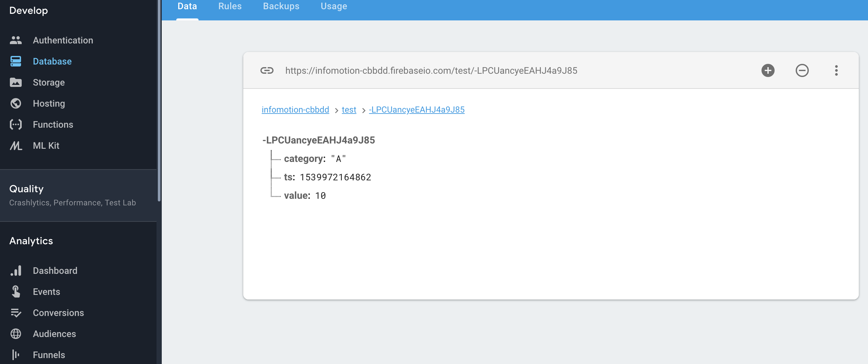Open the Audiences globe icon
This screenshot has width=868, height=364.
coord(15,334)
